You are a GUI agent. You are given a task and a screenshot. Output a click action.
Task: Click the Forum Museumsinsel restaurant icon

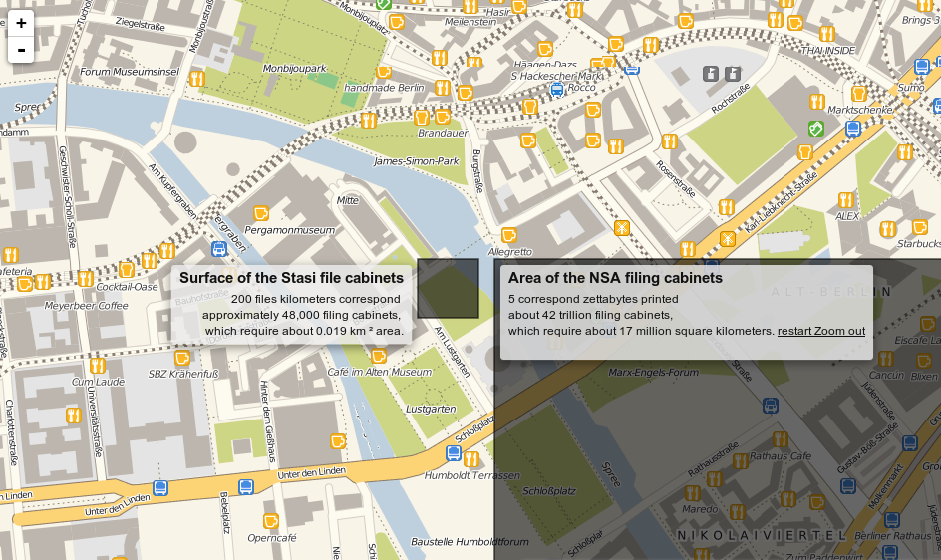click(196, 78)
